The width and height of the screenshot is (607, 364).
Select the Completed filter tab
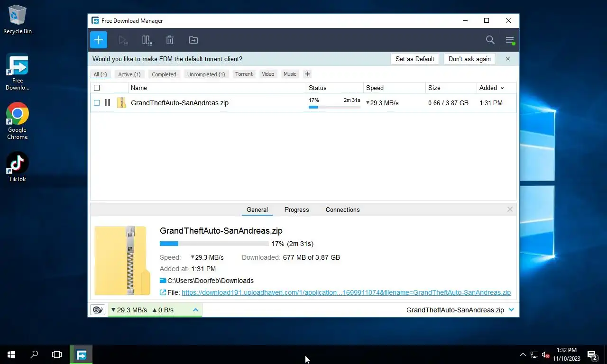pos(164,74)
